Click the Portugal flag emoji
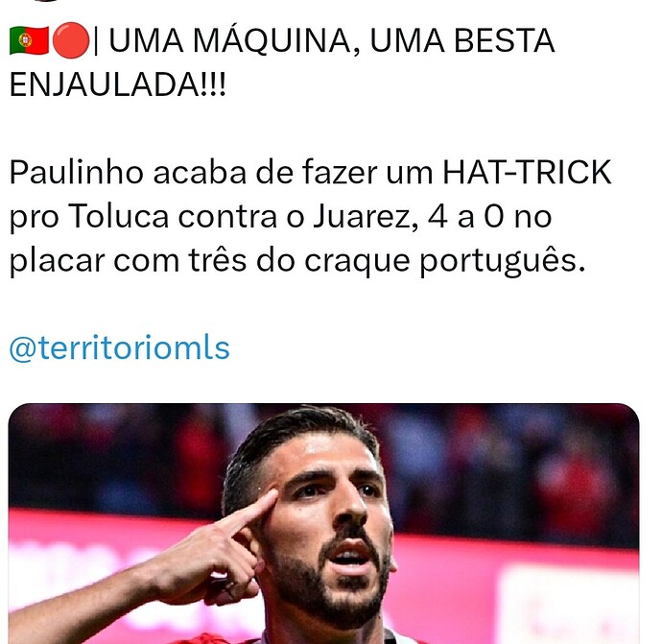The width and height of the screenshot is (662, 644). click(29, 40)
